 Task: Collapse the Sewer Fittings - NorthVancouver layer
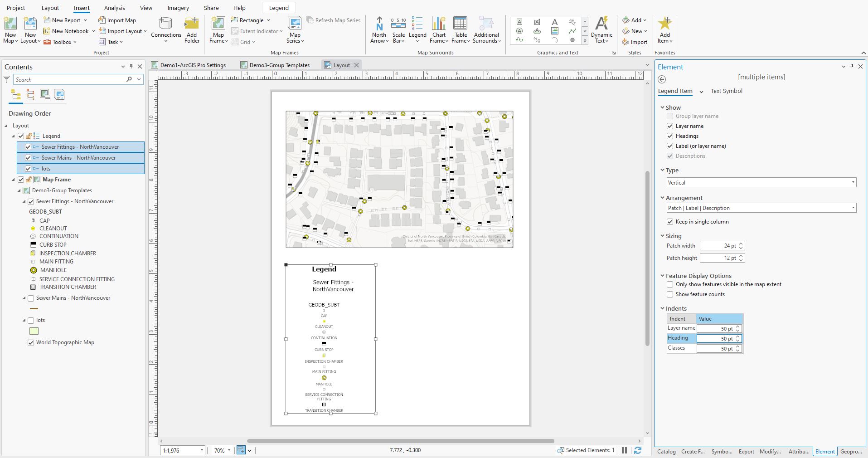coord(24,201)
